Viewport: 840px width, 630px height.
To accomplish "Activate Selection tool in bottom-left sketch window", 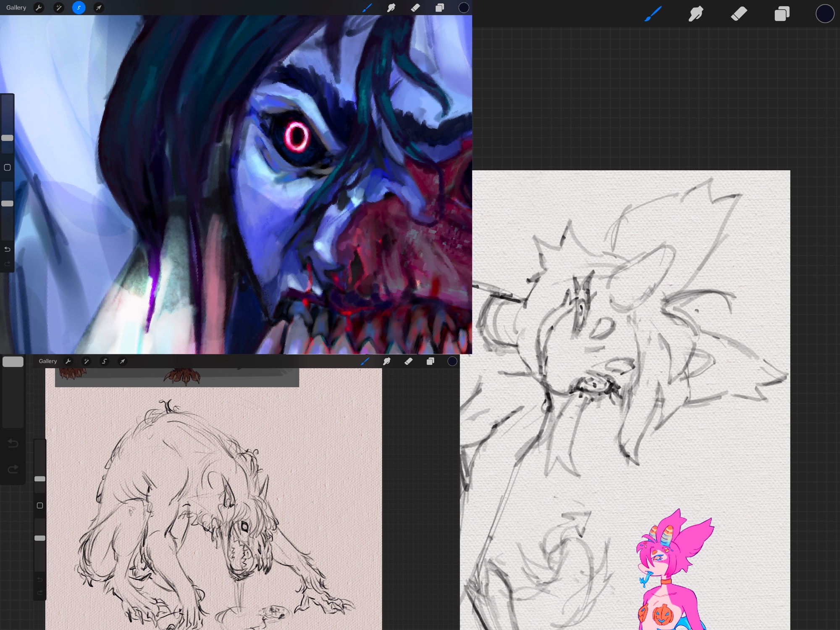I will 104,361.
